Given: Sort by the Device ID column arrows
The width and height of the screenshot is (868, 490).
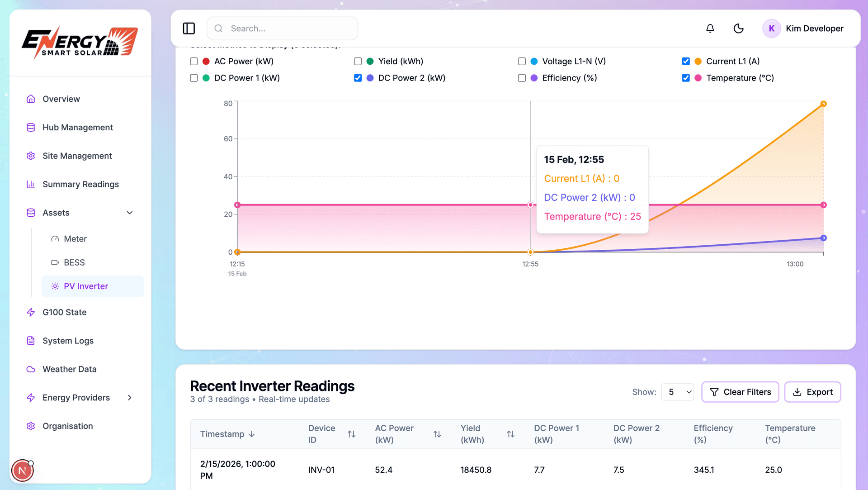Looking at the screenshot, I should coord(351,434).
